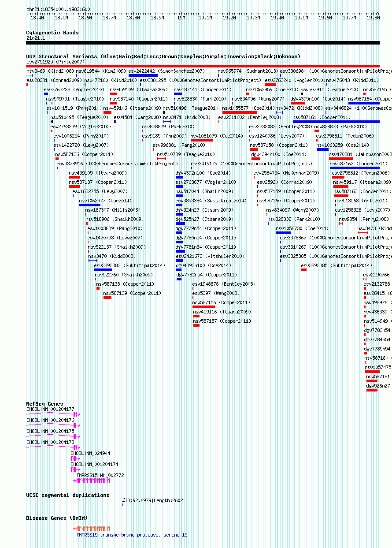Click the black 21q21.1 cytogenetic band bar

point(203,43)
